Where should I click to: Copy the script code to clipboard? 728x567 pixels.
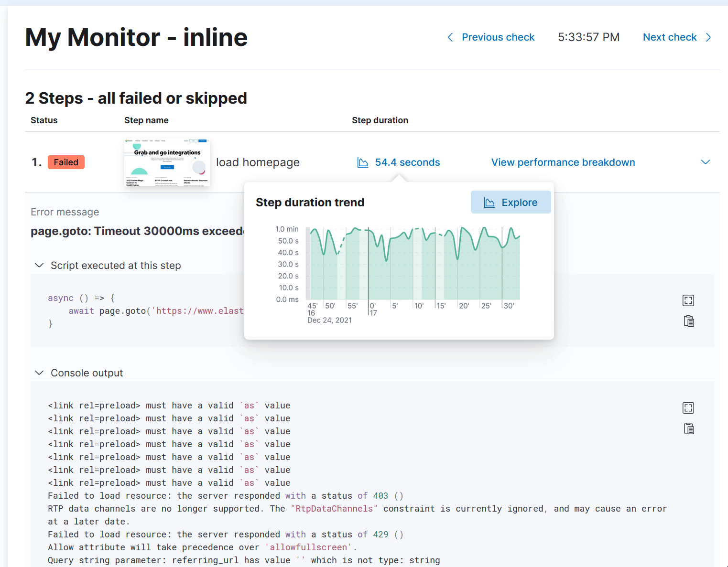click(x=688, y=321)
